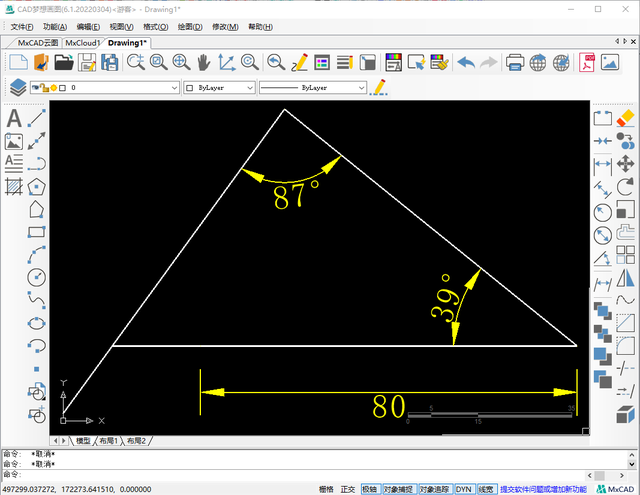Toggle 线宽 lineweight display
This screenshot has width=640, height=495.
[487, 489]
